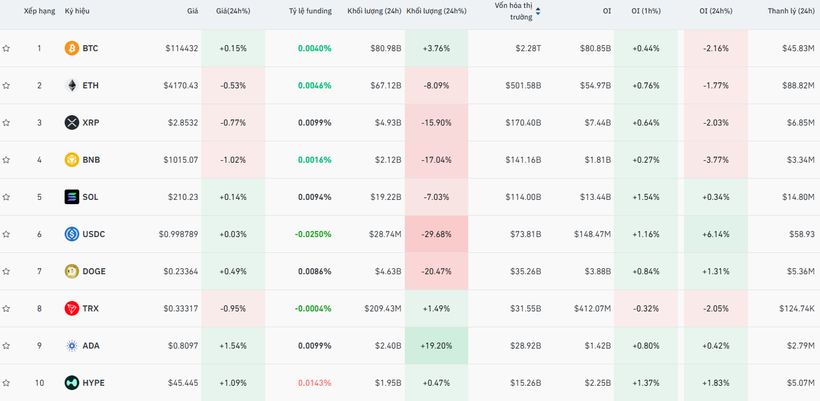The width and height of the screenshot is (820, 401).
Task: Click the Bitcoin BTC coin icon
Action: coord(71,48)
